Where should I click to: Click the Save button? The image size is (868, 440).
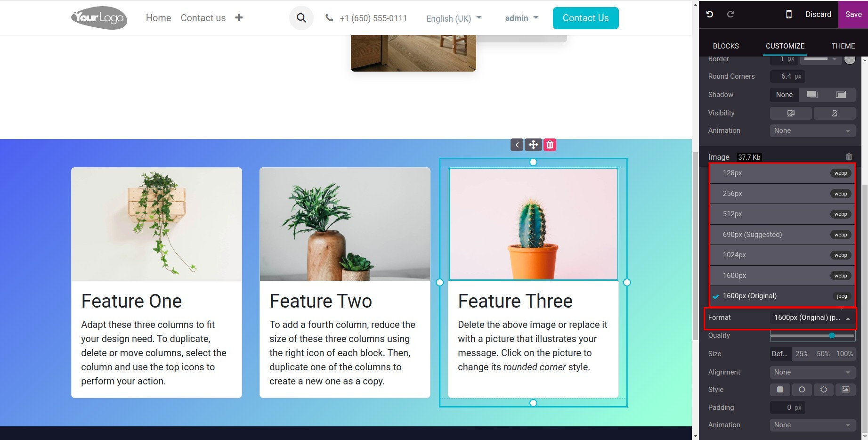click(853, 14)
